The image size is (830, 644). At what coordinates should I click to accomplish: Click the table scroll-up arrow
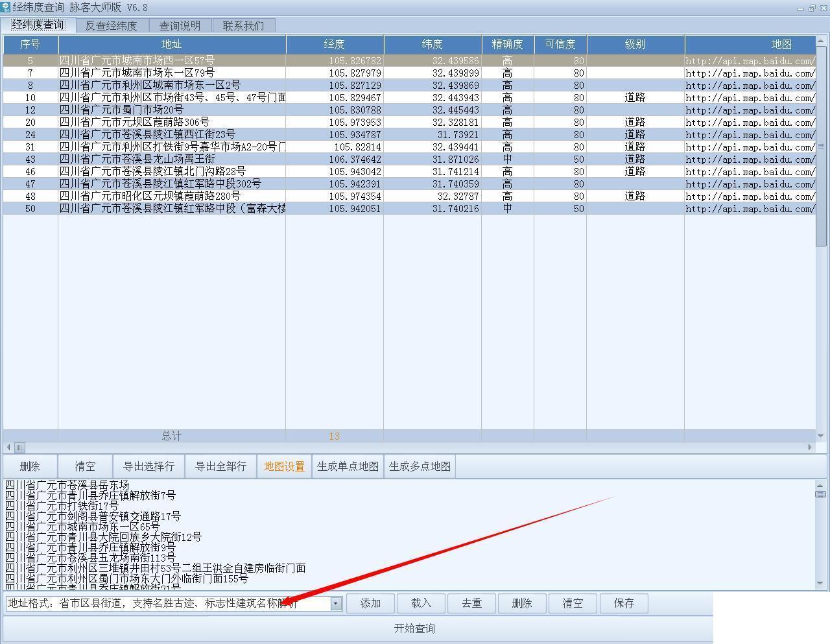(821, 40)
